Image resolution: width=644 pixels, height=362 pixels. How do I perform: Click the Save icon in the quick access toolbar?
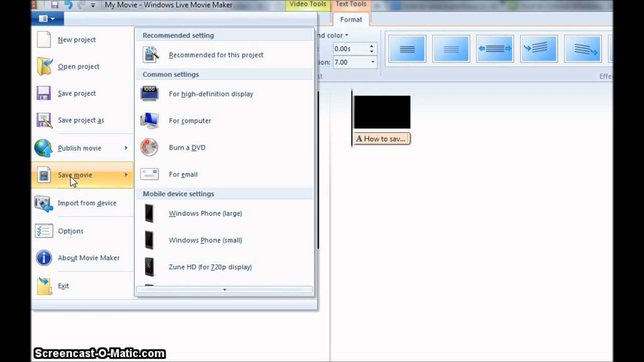54,5
